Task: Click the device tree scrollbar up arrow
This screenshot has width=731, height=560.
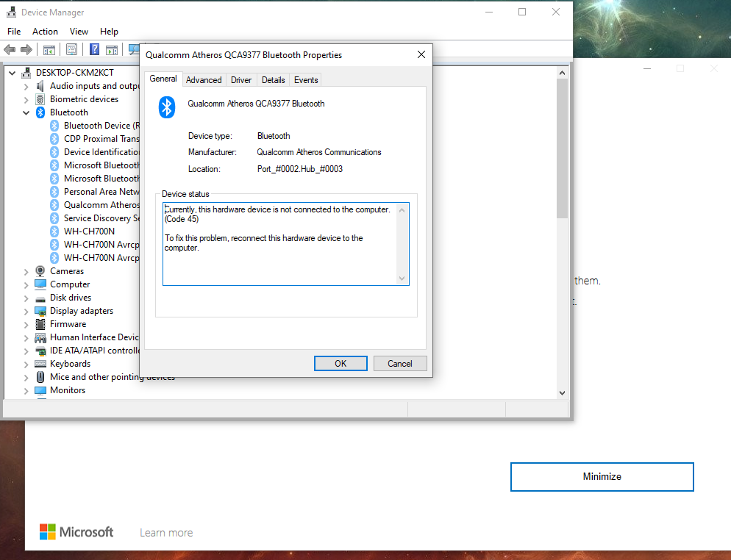Action: click(563, 73)
